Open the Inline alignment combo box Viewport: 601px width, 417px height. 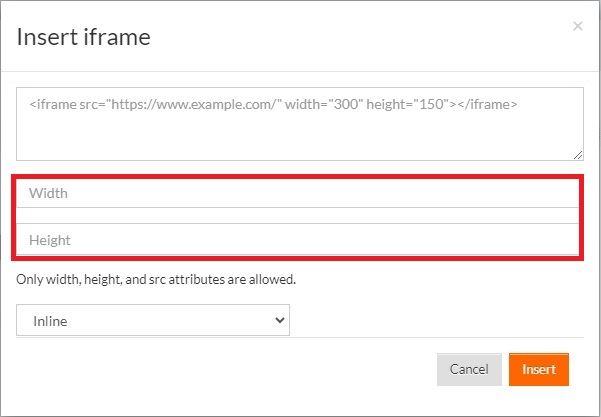click(x=153, y=320)
